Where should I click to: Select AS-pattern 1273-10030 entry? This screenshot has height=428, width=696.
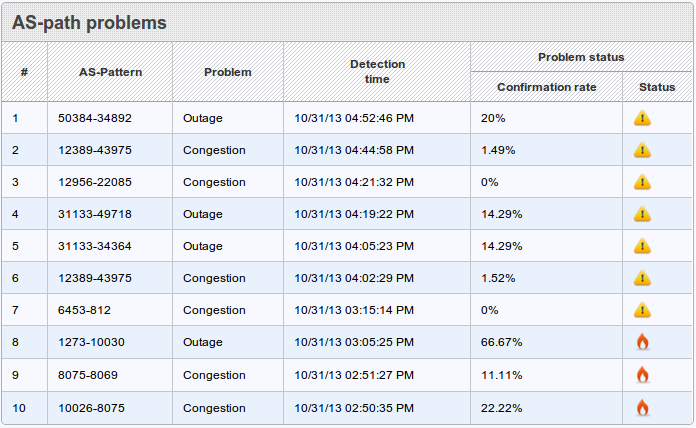92,342
